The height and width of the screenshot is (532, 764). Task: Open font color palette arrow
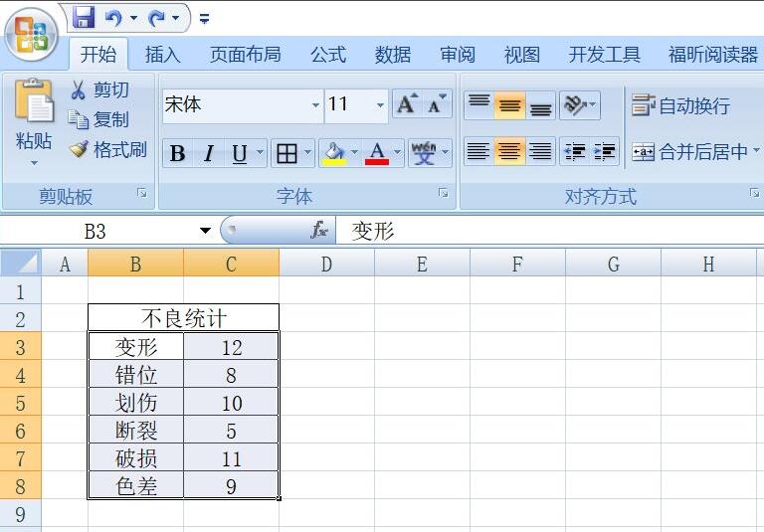click(398, 152)
